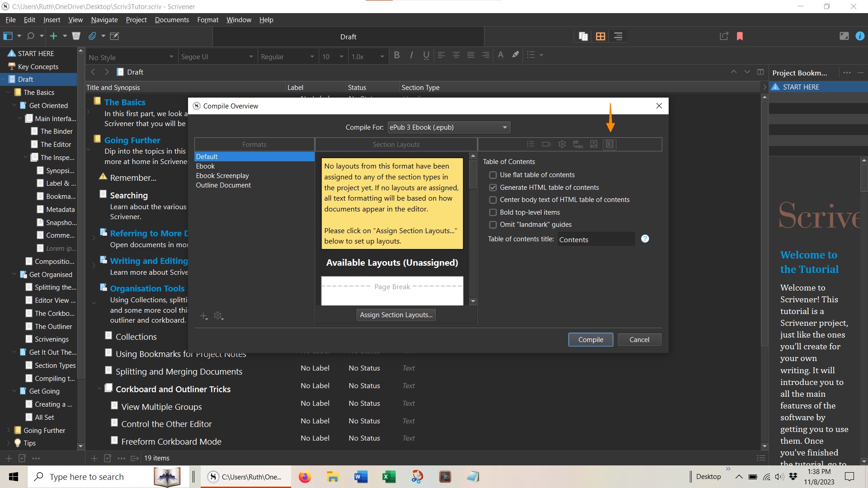The width and height of the screenshot is (868, 488).
Task: Open Replacements ab-ac icon in Compile dialog
Action: tap(578, 144)
